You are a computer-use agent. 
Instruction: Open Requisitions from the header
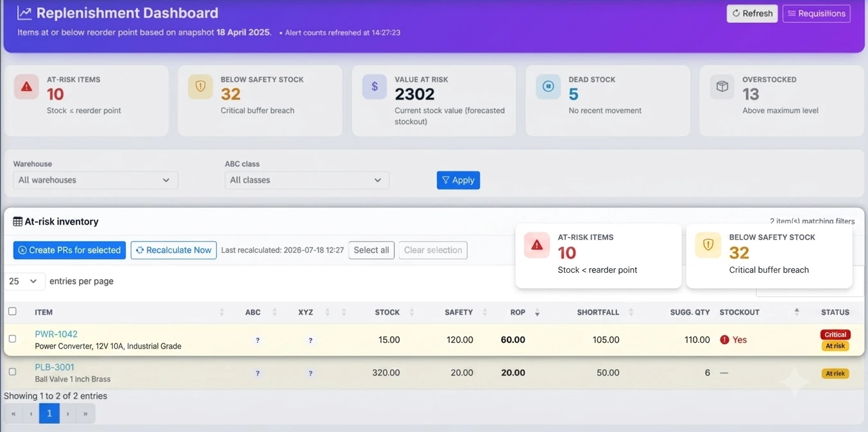tap(817, 13)
